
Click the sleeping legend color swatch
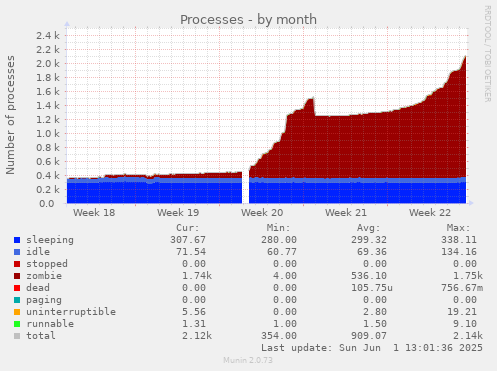[17, 240]
